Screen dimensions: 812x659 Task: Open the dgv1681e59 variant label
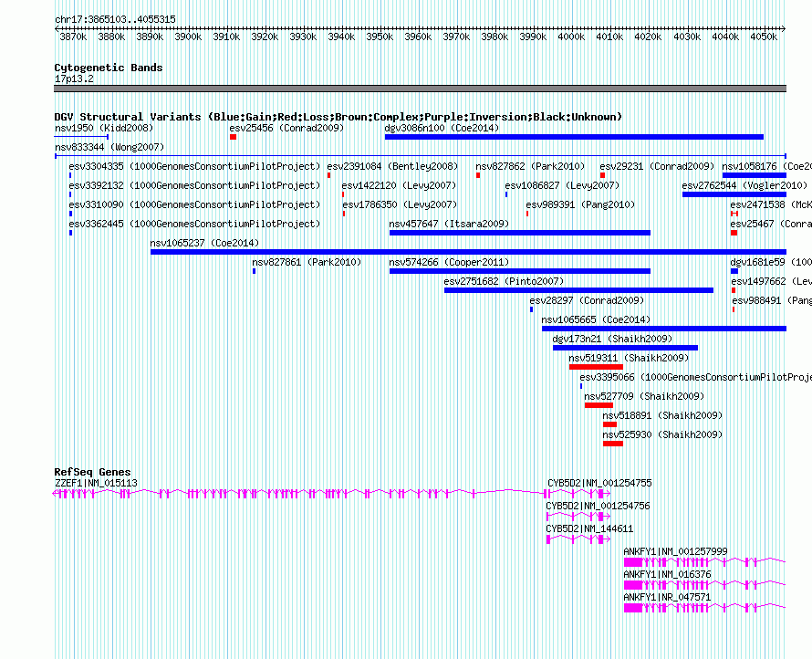click(771, 262)
